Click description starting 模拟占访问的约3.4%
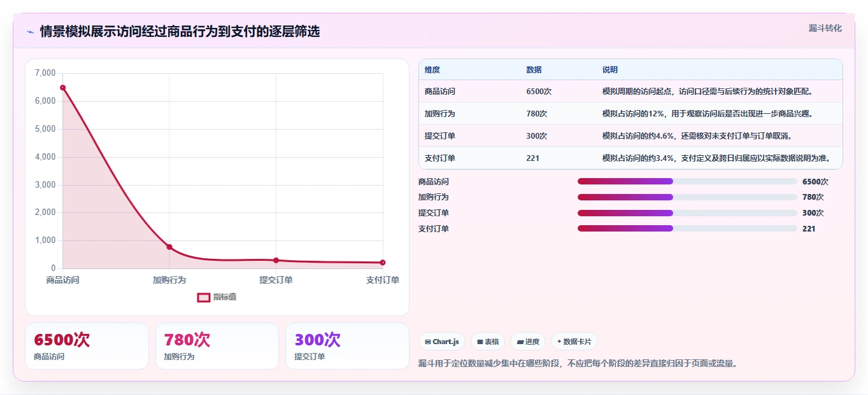The image size is (868, 395). 716,158
